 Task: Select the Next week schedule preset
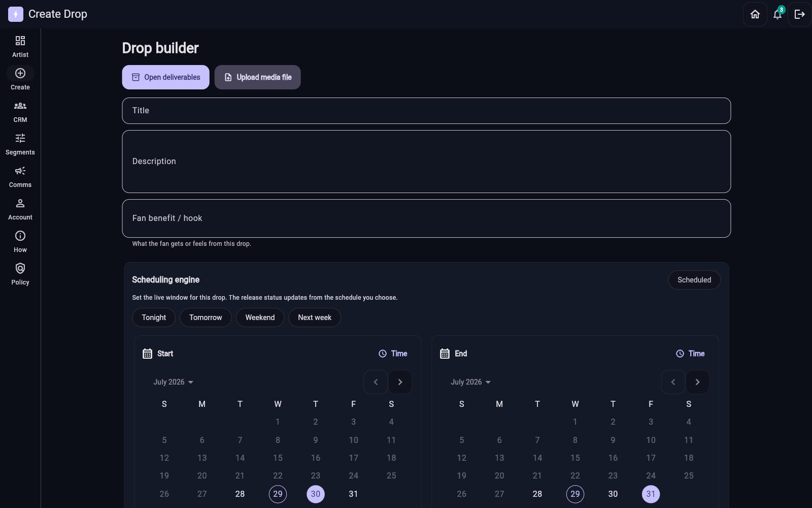point(315,317)
